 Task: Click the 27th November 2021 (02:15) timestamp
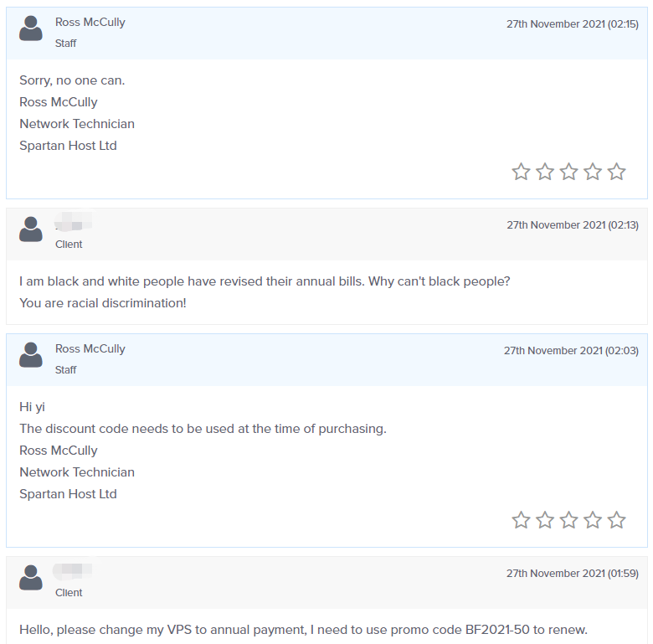[572, 24]
